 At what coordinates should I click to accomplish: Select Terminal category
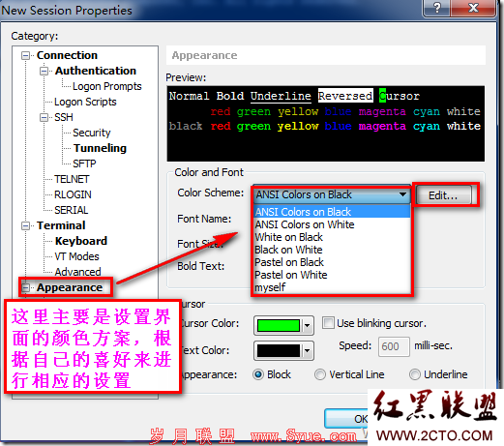(61, 225)
